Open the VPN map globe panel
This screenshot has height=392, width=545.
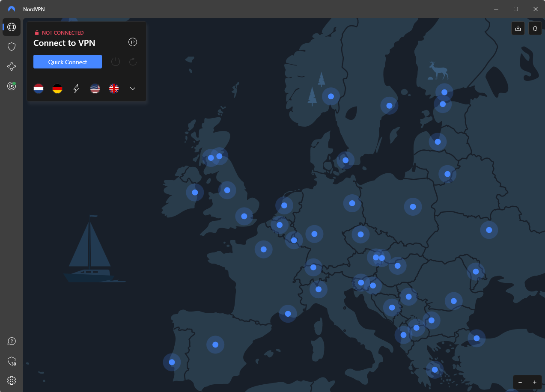11,27
